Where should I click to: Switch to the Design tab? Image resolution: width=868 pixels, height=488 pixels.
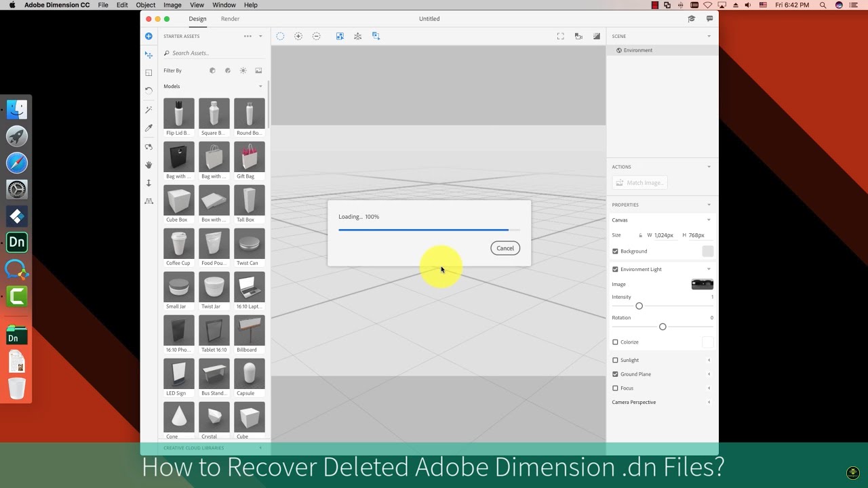[197, 19]
